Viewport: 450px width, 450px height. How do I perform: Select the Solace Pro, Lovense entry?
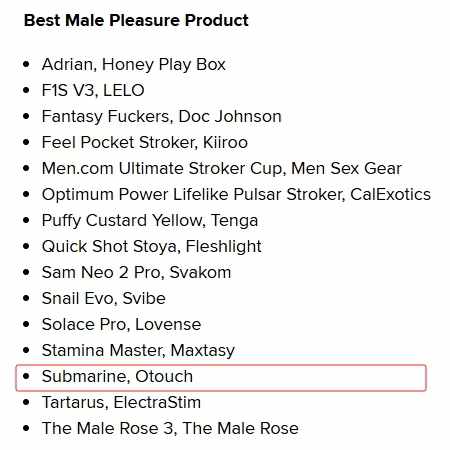121,324
